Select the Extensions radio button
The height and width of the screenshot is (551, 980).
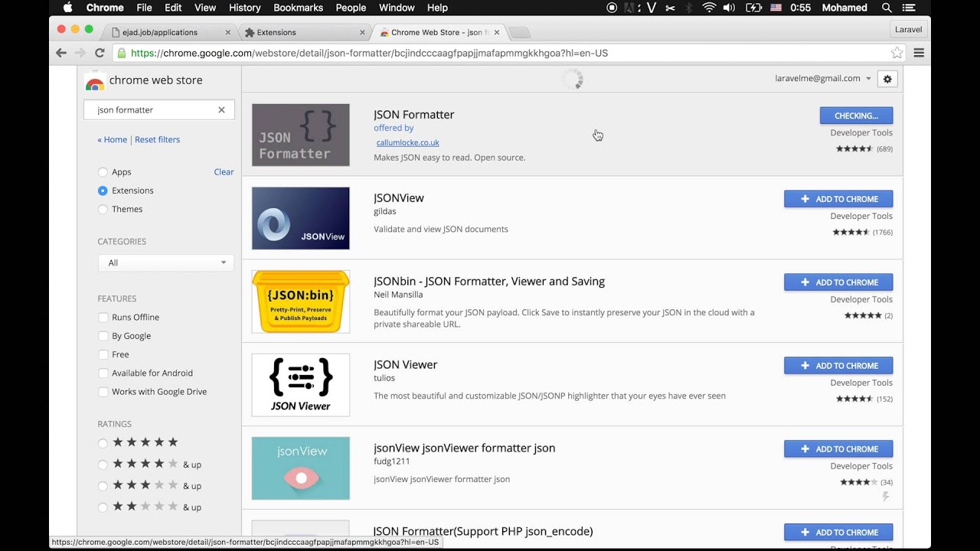pos(103,191)
